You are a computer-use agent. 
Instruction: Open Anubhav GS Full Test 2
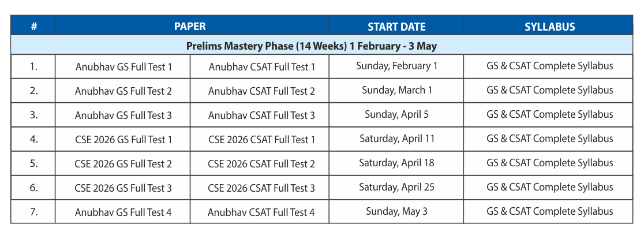[x=123, y=91]
